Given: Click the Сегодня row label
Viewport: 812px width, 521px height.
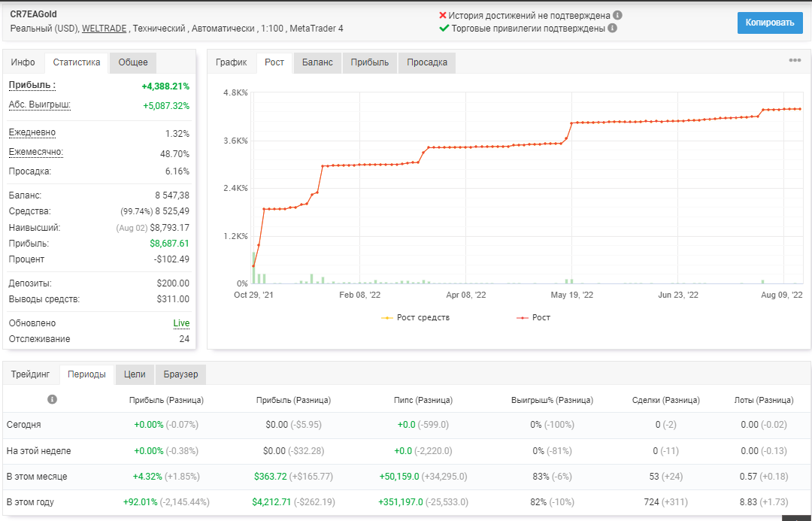Looking at the screenshot, I should click(x=24, y=425).
